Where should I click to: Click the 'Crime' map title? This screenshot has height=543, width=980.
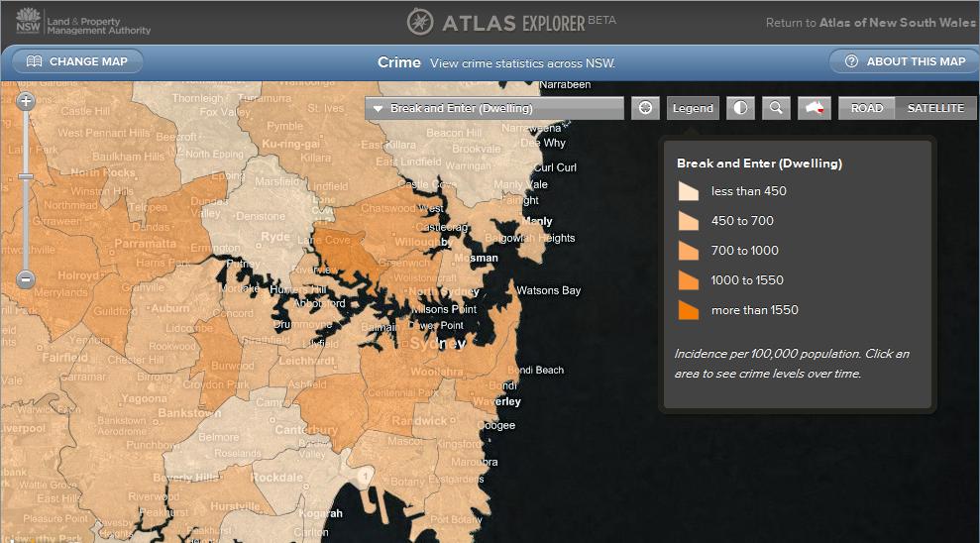398,62
